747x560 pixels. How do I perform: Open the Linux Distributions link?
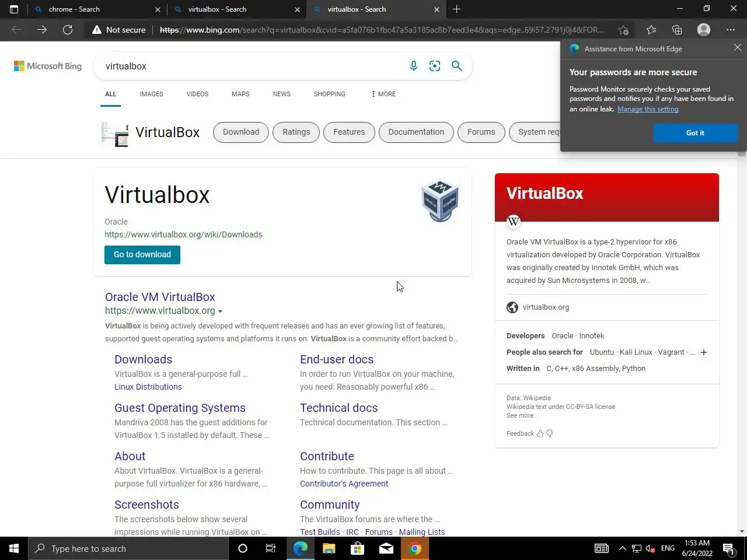(148, 387)
